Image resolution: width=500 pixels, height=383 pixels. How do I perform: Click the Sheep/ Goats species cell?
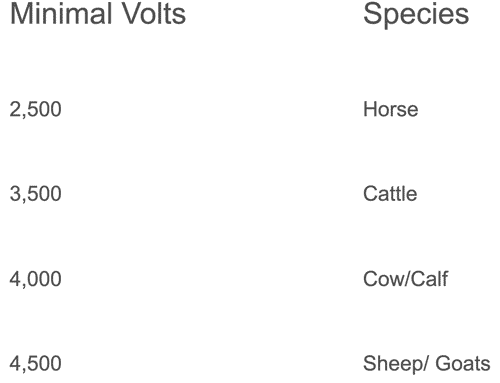(x=427, y=364)
